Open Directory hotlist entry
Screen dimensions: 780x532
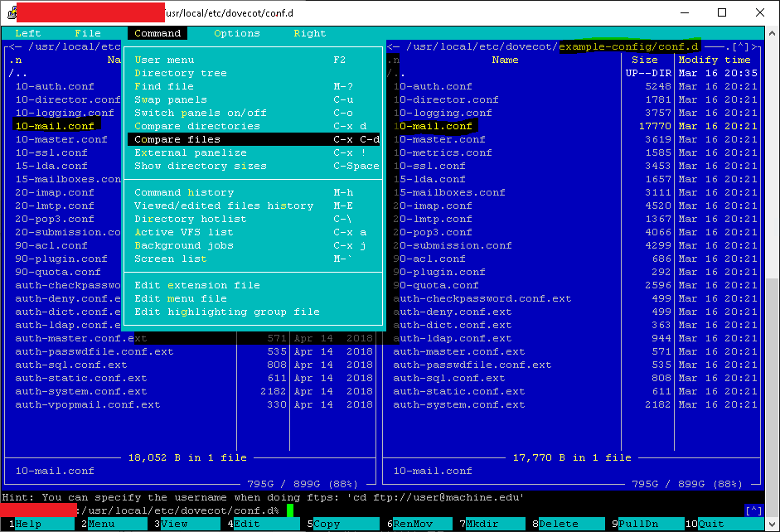pos(191,219)
